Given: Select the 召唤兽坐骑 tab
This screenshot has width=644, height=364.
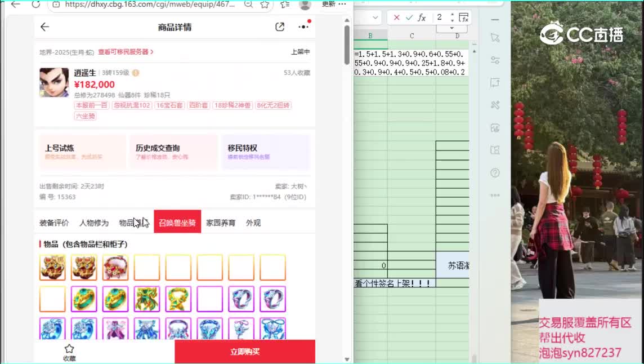Looking at the screenshot, I should (x=177, y=223).
